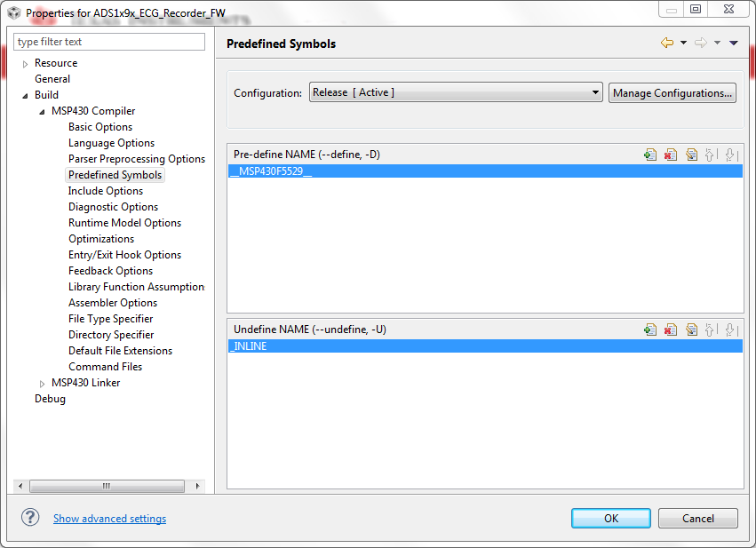
Task: Click Manage Configurations button
Action: tap(672, 93)
